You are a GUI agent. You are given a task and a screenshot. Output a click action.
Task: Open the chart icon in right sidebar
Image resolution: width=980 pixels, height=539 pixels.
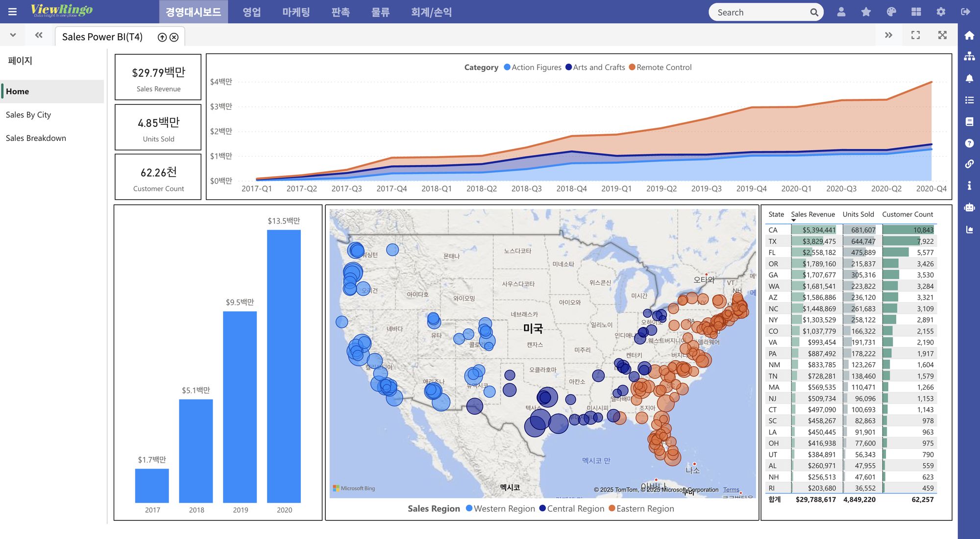[969, 229]
